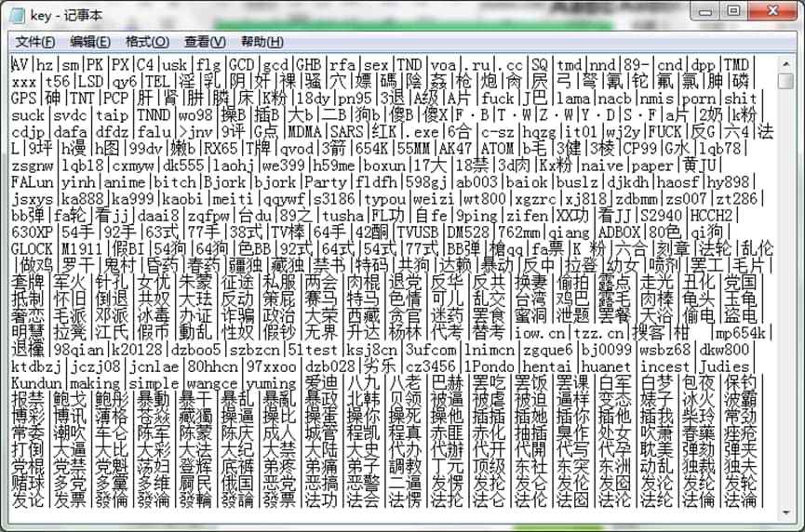Click the word "simple" in the text

pyautogui.click(x=154, y=383)
